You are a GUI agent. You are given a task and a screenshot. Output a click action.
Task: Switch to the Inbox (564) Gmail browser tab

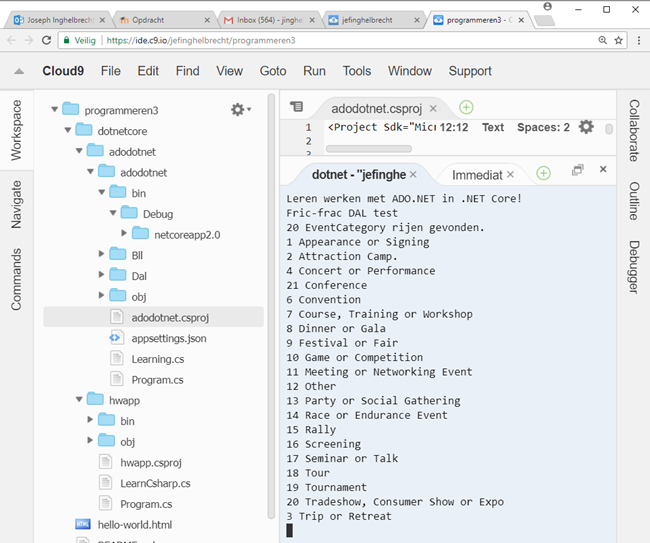(269, 20)
